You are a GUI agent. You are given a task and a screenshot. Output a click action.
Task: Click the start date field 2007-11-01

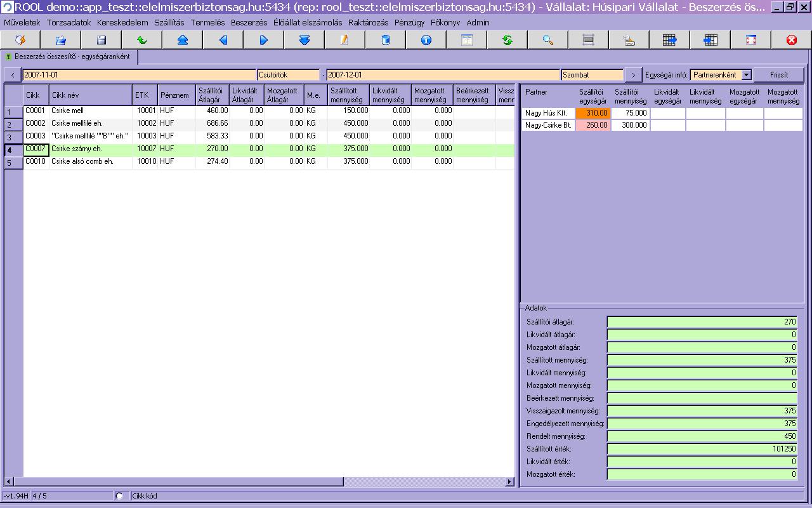[140, 75]
